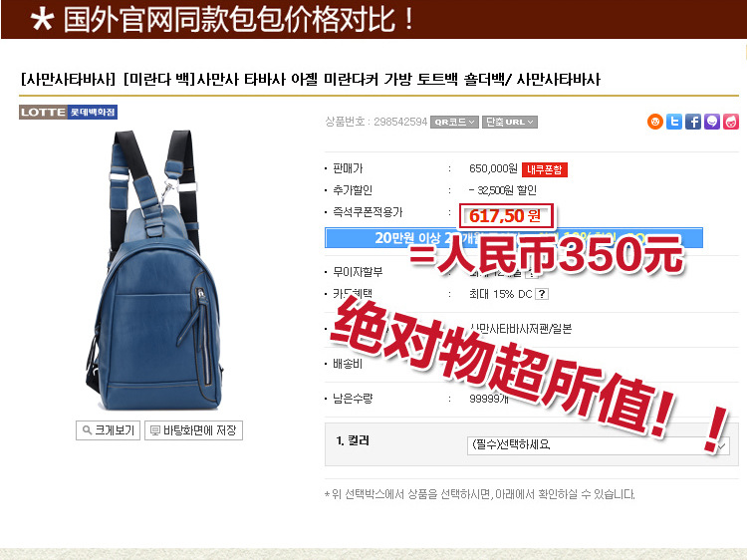
Task: Click the orange face share icon
Action: click(655, 122)
